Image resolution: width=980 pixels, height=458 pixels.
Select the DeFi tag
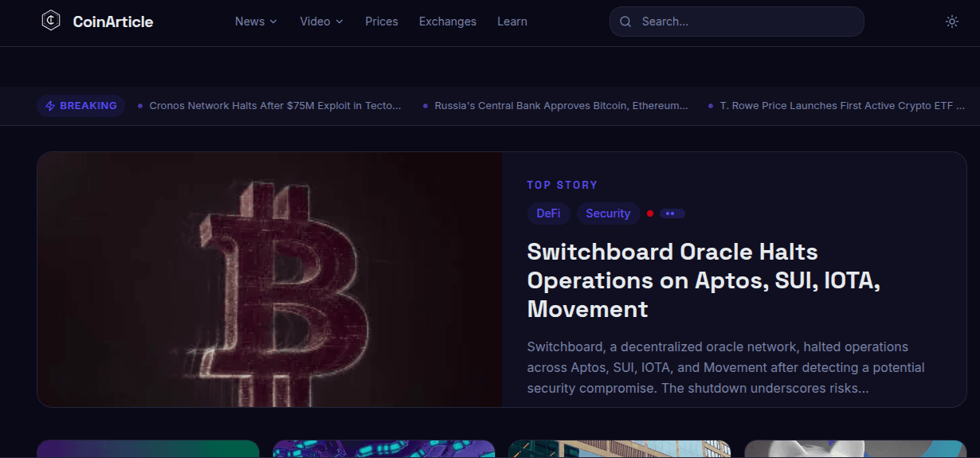(548, 213)
